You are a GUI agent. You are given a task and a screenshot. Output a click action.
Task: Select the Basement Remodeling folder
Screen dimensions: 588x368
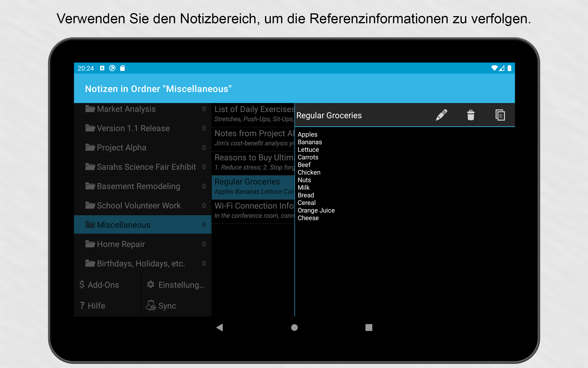pos(143,186)
